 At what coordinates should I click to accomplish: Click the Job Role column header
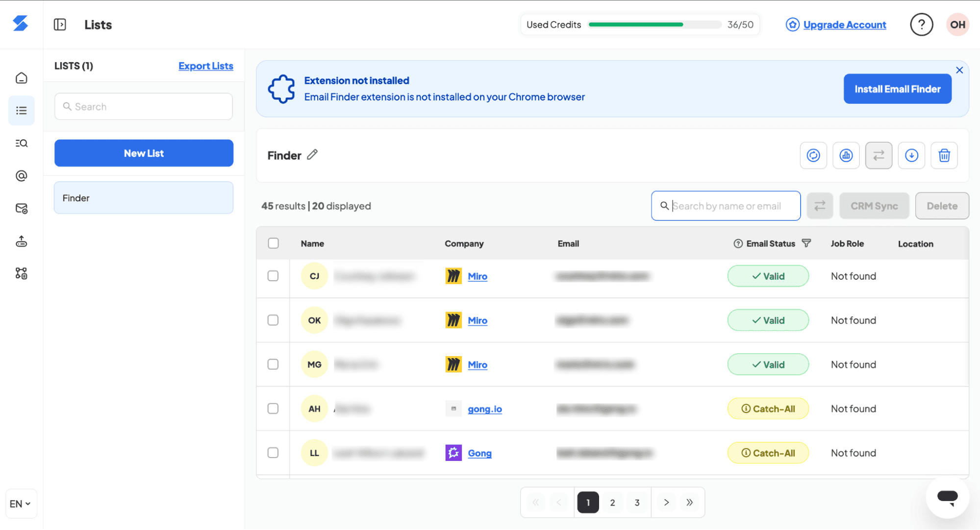coord(847,243)
